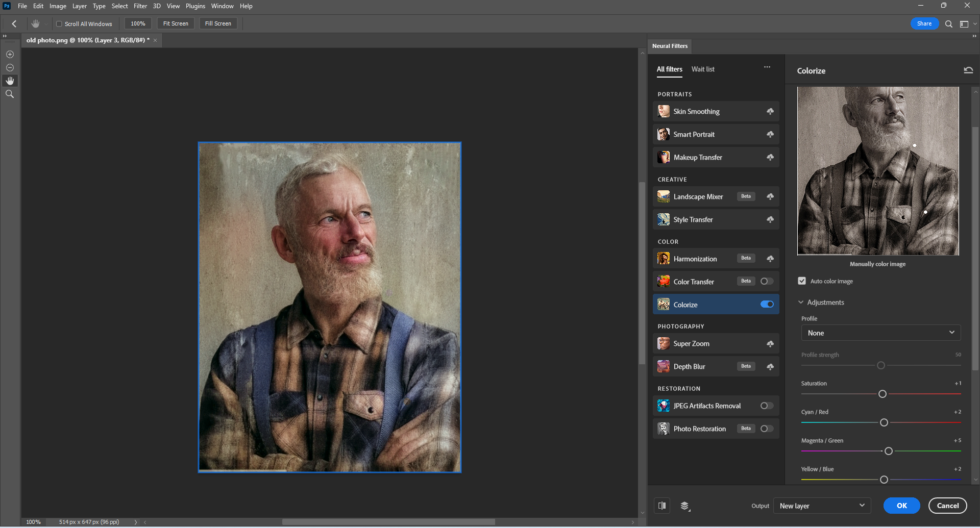Viewport: 980px width, 528px height.
Task: Enable the Photo Restoration toggle
Action: point(767,429)
